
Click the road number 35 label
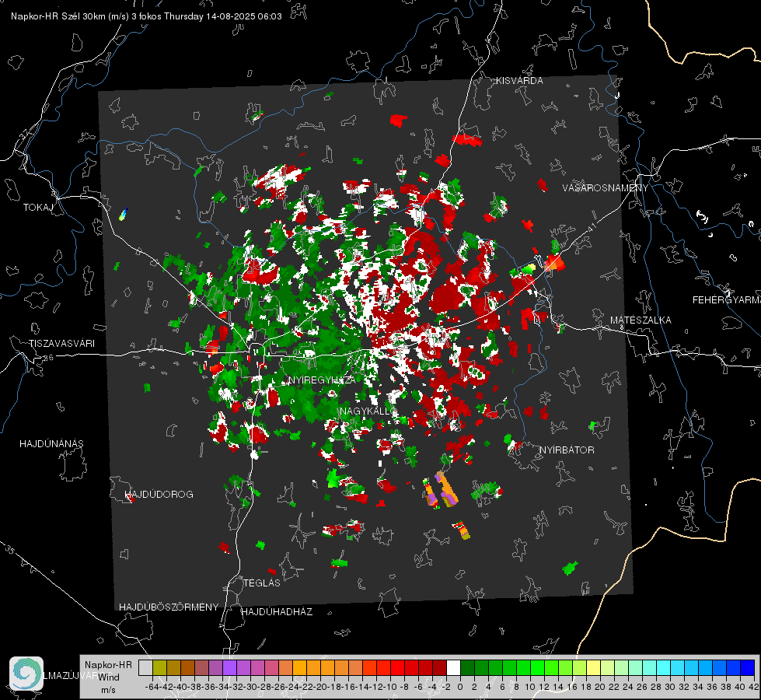9,550
